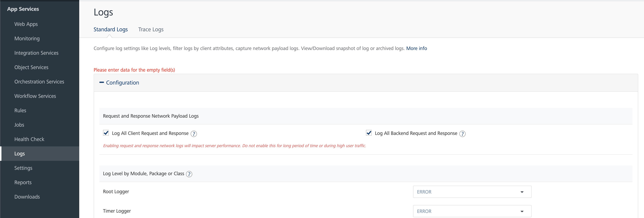Open Settings from the sidebar

(23, 168)
